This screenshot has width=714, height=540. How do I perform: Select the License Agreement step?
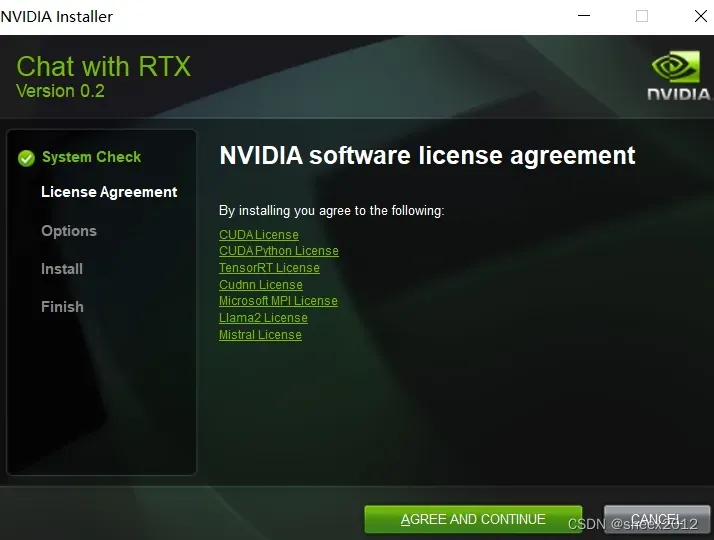(109, 192)
